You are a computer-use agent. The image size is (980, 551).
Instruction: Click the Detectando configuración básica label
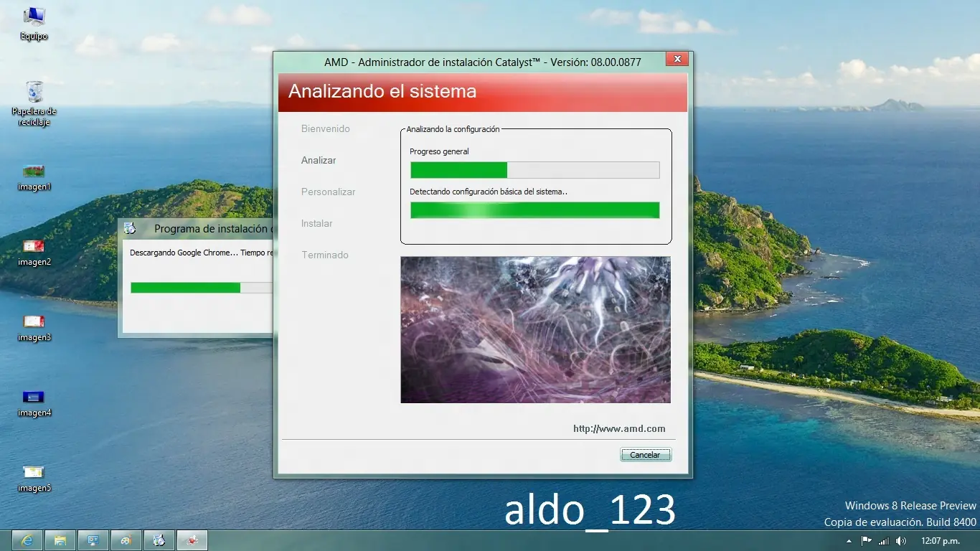[489, 192]
